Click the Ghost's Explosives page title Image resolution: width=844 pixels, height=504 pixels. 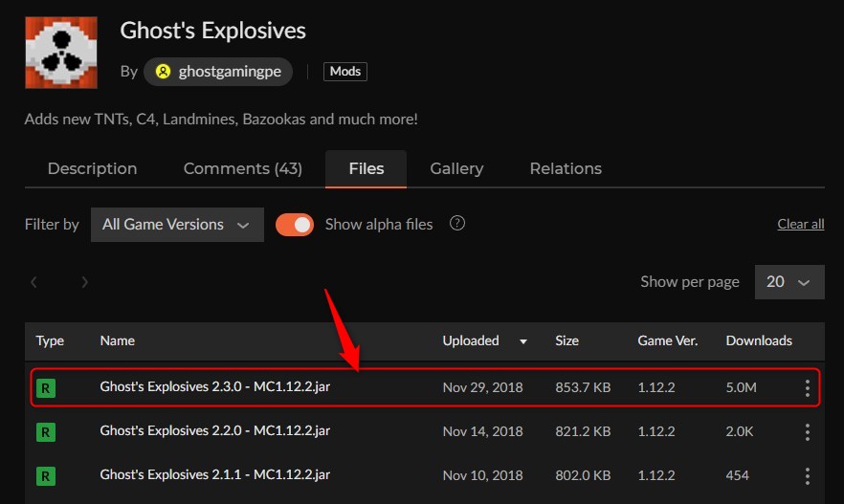[x=213, y=31]
